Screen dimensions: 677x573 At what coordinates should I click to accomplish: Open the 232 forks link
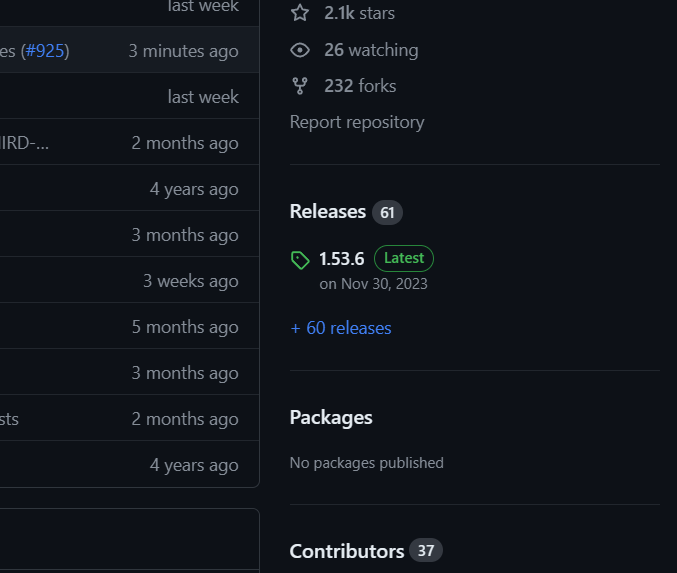coord(360,86)
